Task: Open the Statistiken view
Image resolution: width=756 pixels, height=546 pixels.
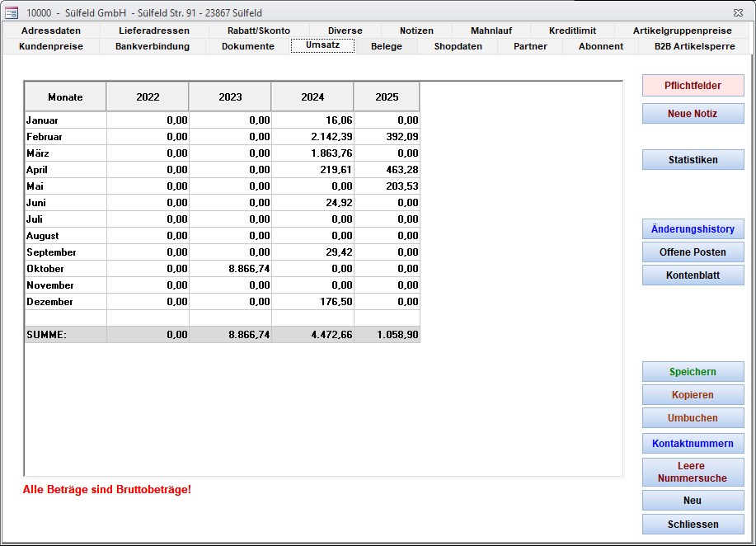Action: pos(693,160)
